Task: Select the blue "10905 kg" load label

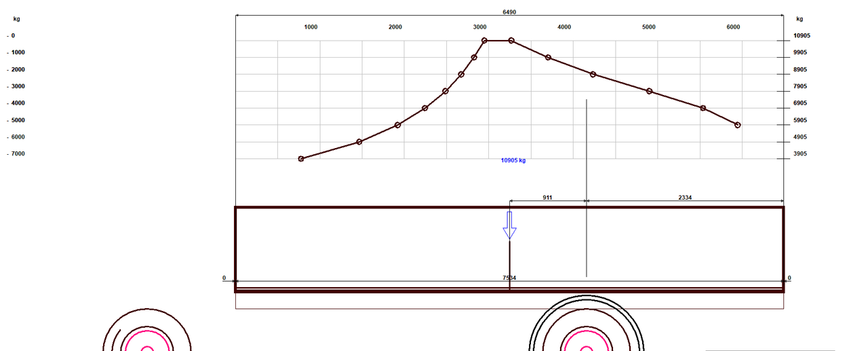Action: point(513,161)
